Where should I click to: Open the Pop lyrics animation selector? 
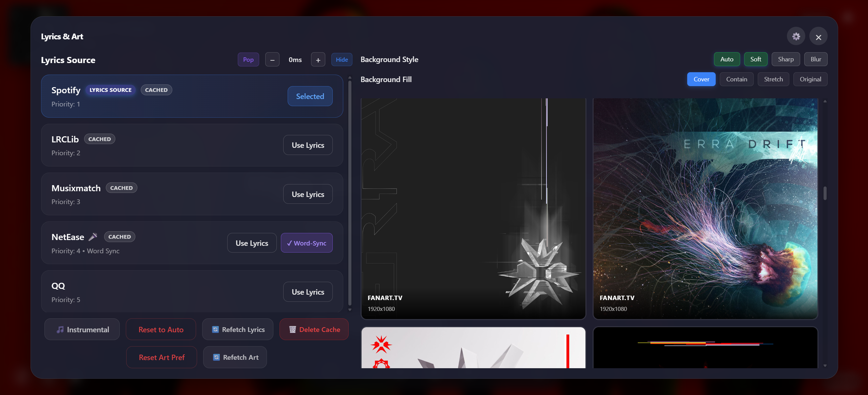pos(248,59)
